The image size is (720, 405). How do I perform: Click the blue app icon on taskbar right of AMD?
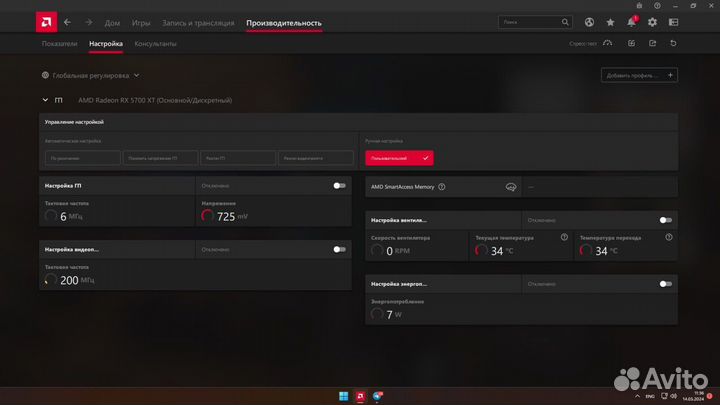coord(377,396)
